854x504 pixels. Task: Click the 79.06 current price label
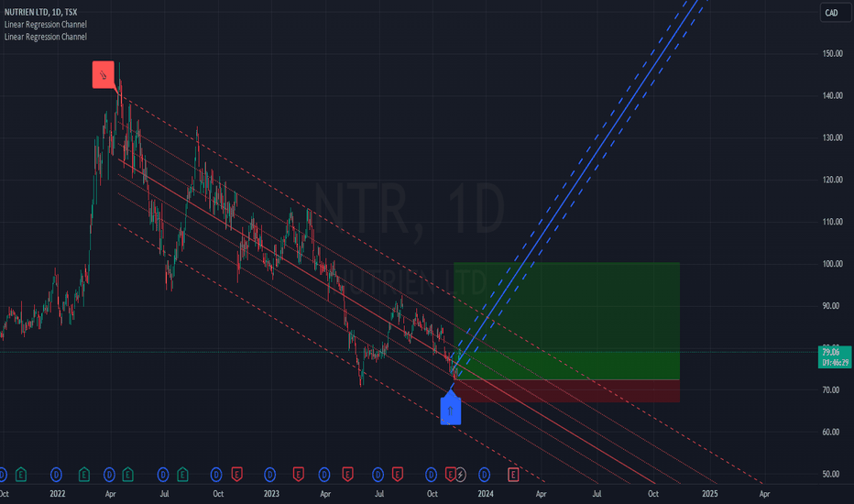[835, 357]
